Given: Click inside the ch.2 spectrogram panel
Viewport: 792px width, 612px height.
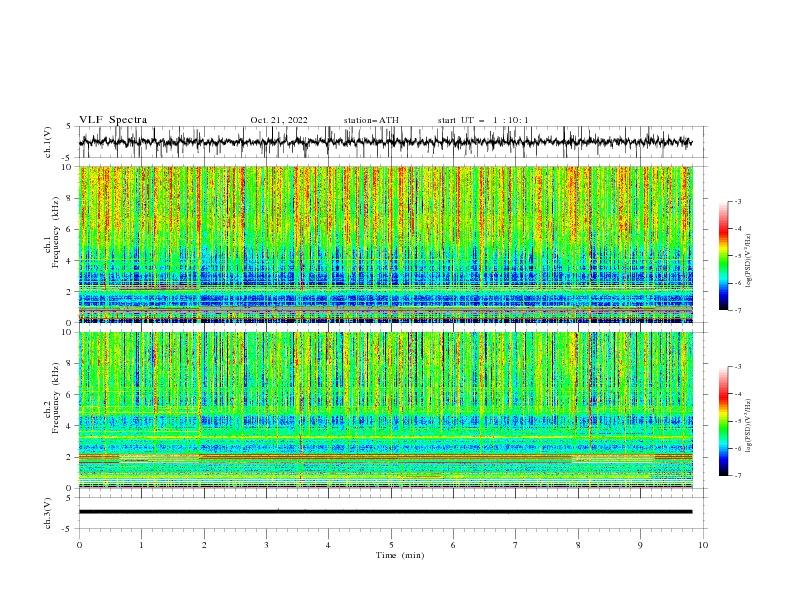Looking at the screenshot, I should tap(386, 410).
